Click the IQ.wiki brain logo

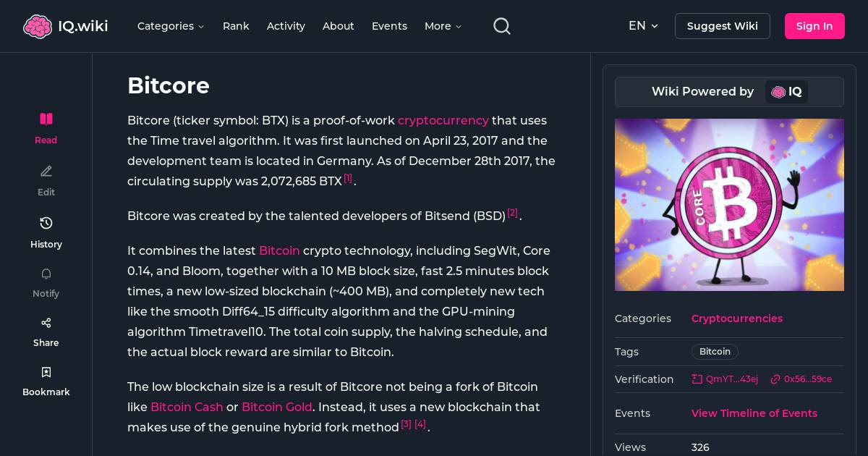38,26
